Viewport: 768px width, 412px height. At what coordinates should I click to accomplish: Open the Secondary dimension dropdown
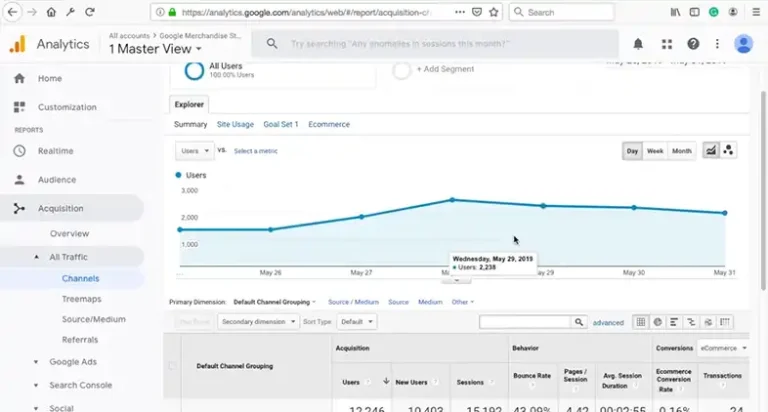[258, 322]
